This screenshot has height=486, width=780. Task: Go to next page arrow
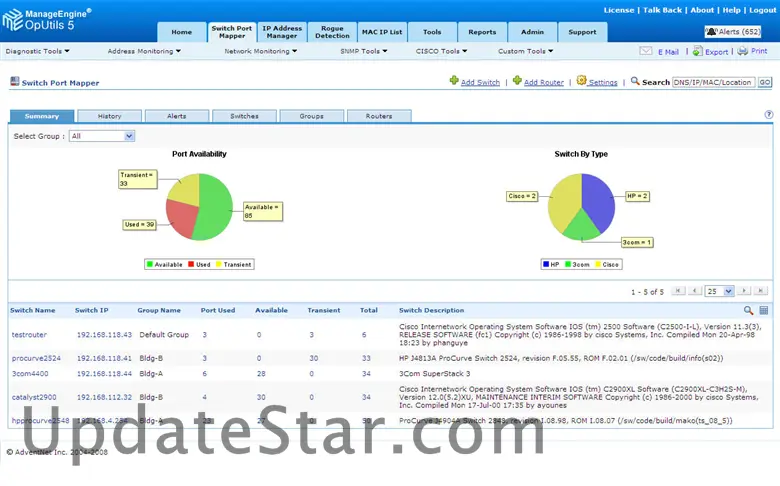(x=744, y=291)
